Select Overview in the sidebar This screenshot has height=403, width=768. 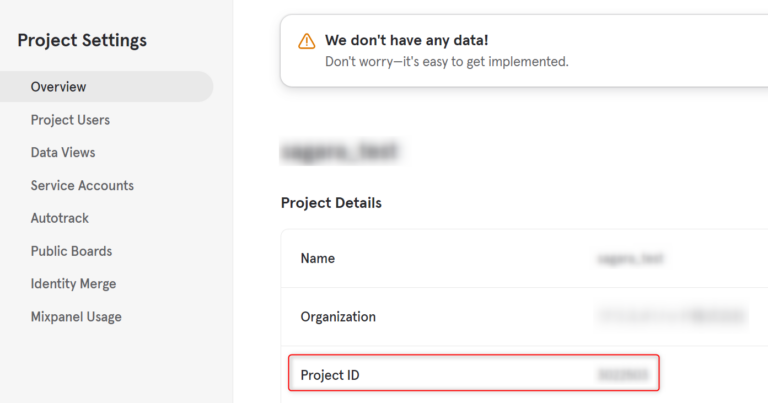click(x=58, y=87)
